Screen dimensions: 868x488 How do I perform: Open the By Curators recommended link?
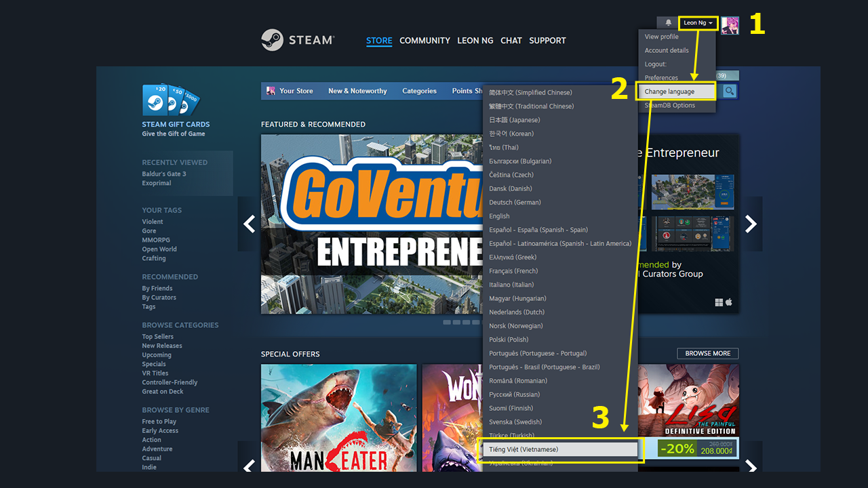pyautogui.click(x=159, y=298)
